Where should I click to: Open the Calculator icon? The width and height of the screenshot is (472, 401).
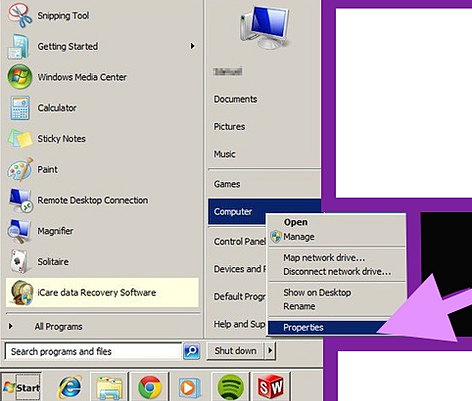(x=20, y=108)
